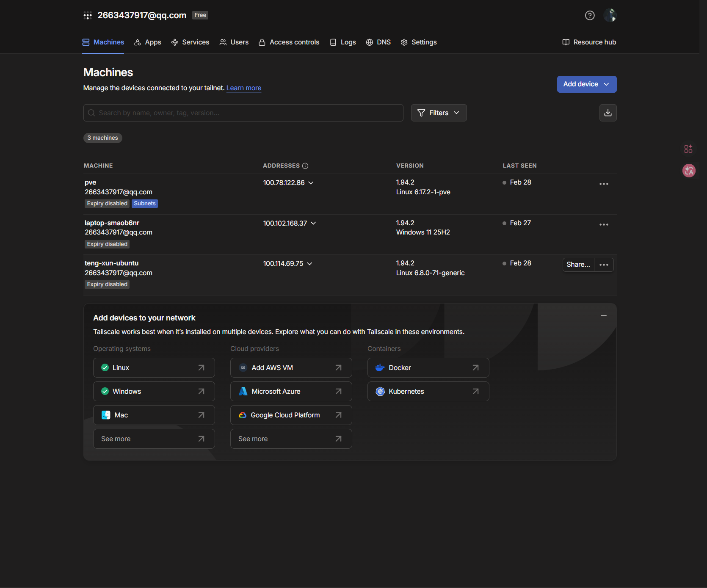Focus the machine search field
707x588 pixels.
tap(243, 113)
